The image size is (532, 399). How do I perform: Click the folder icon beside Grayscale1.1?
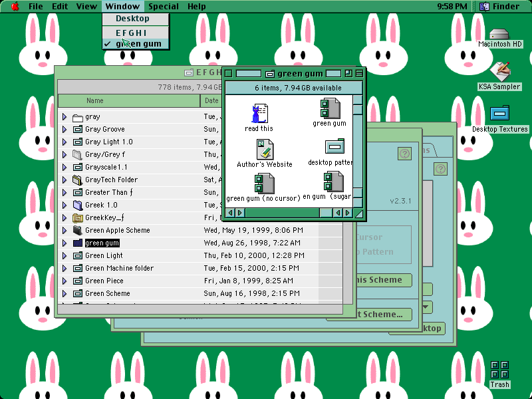pos(78,168)
